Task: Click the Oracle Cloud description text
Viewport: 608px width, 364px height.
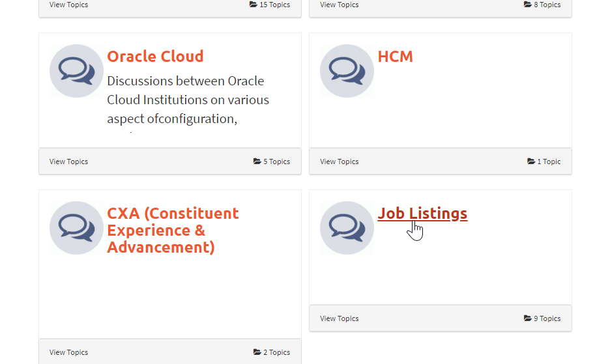Action: [x=188, y=100]
